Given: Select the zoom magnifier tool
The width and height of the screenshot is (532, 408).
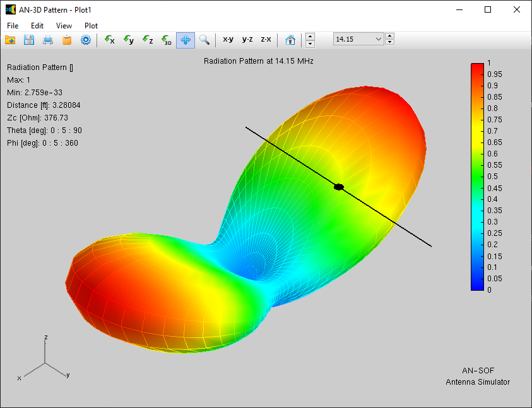Looking at the screenshot, I should click(x=204, y=40).
